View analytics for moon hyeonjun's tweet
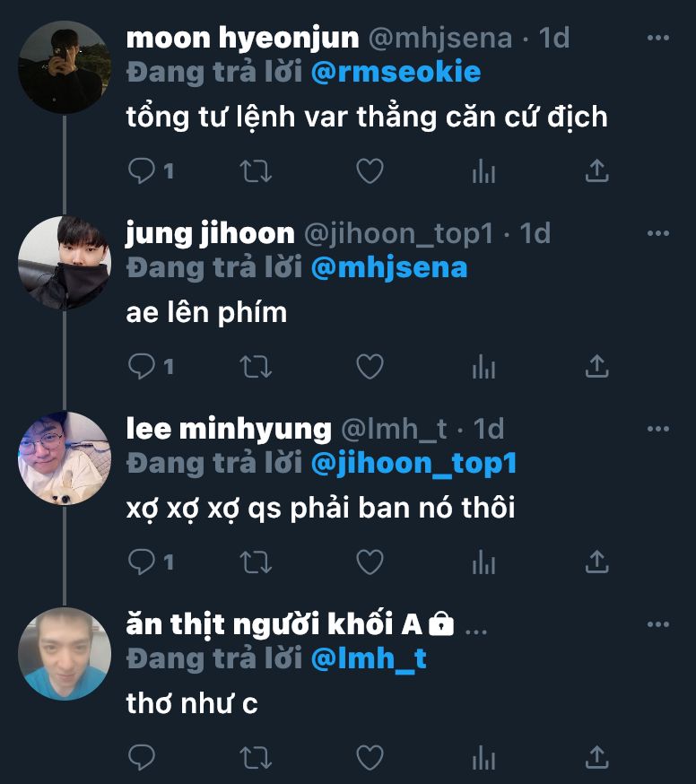 483,170
